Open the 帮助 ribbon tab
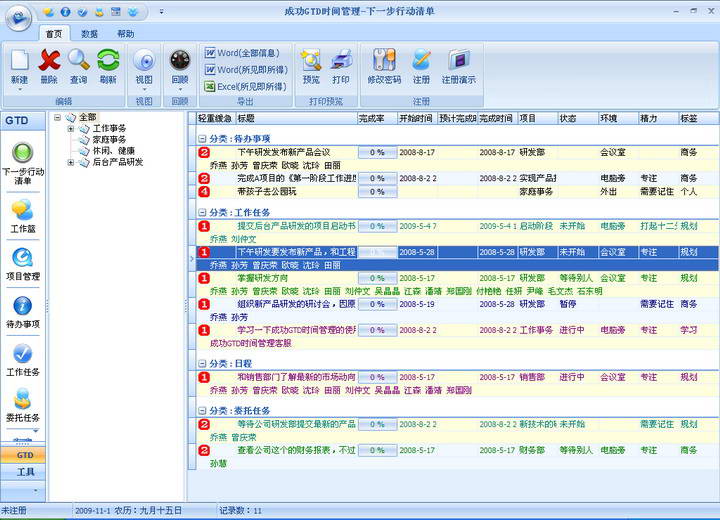Viewport: 720px width, 520px height. [x=125, y=33]
